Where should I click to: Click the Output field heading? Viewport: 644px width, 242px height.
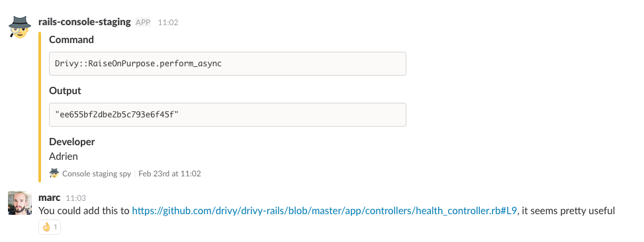coord(65,91)
